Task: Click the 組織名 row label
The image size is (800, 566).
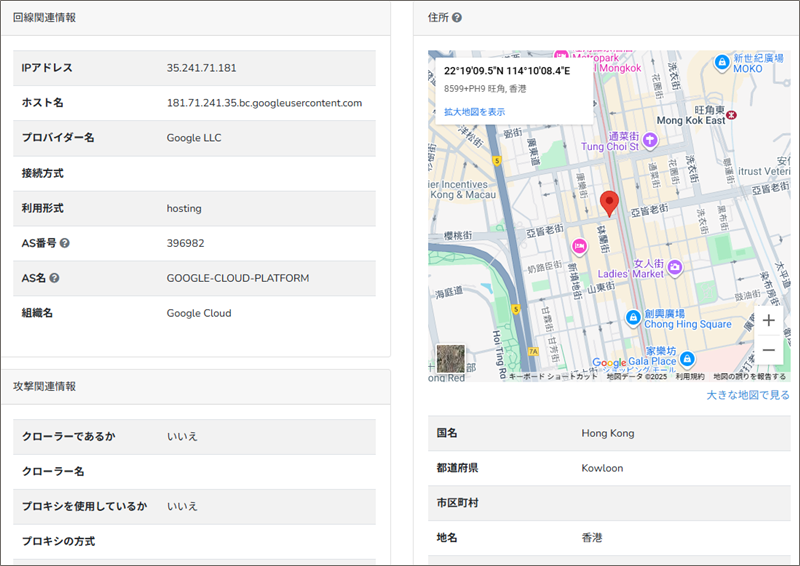Action: (x=37, y=313)
